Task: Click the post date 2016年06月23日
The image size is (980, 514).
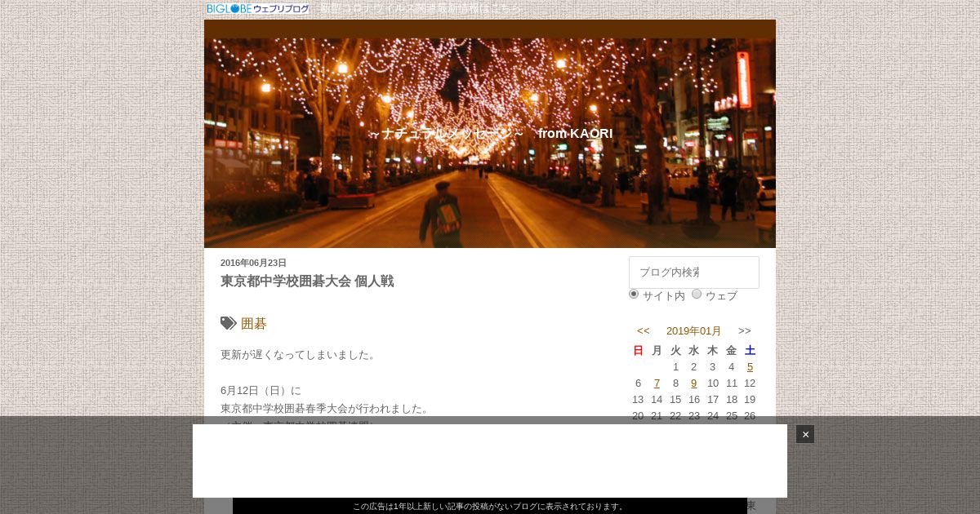Action: [253, 263]
